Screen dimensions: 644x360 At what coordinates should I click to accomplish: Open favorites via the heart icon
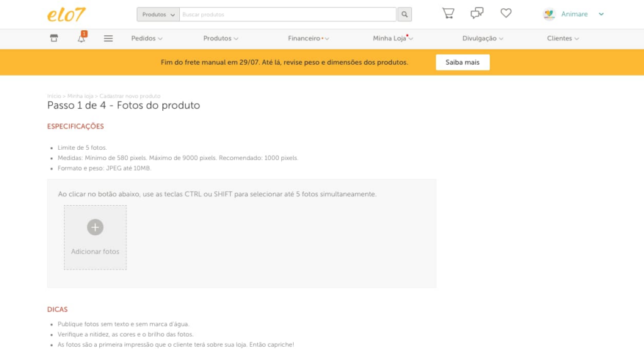[x=506, y=13]
